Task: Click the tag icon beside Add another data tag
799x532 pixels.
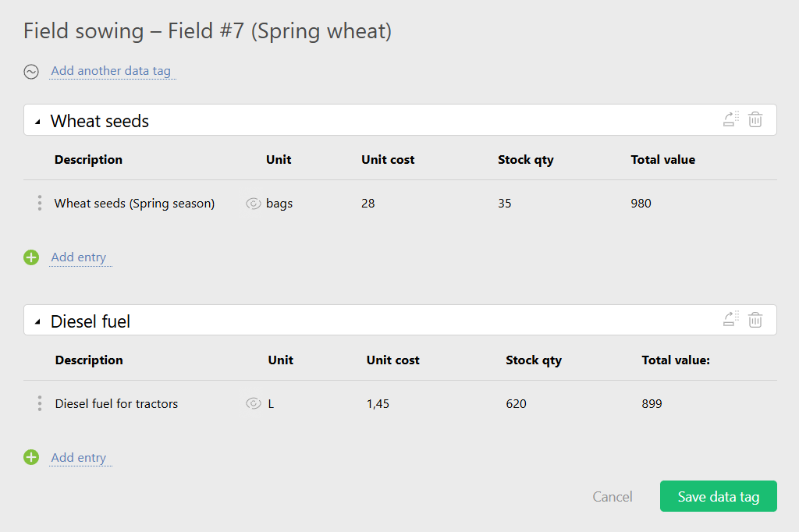Action: pos(31,72)
